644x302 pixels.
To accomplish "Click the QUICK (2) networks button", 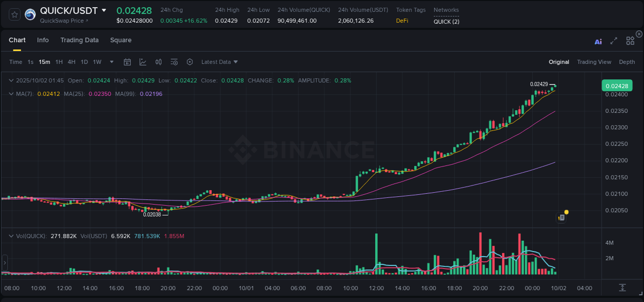I will click(x=446, y=22).
